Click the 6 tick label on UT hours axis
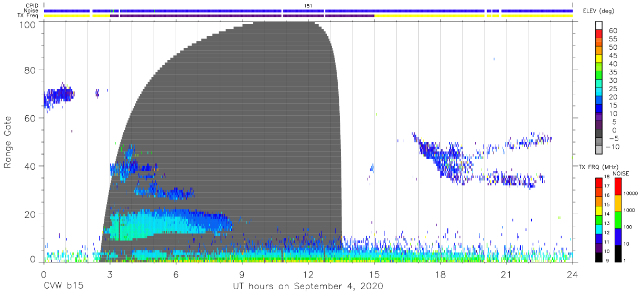The image size is (644, 297). 176,274
